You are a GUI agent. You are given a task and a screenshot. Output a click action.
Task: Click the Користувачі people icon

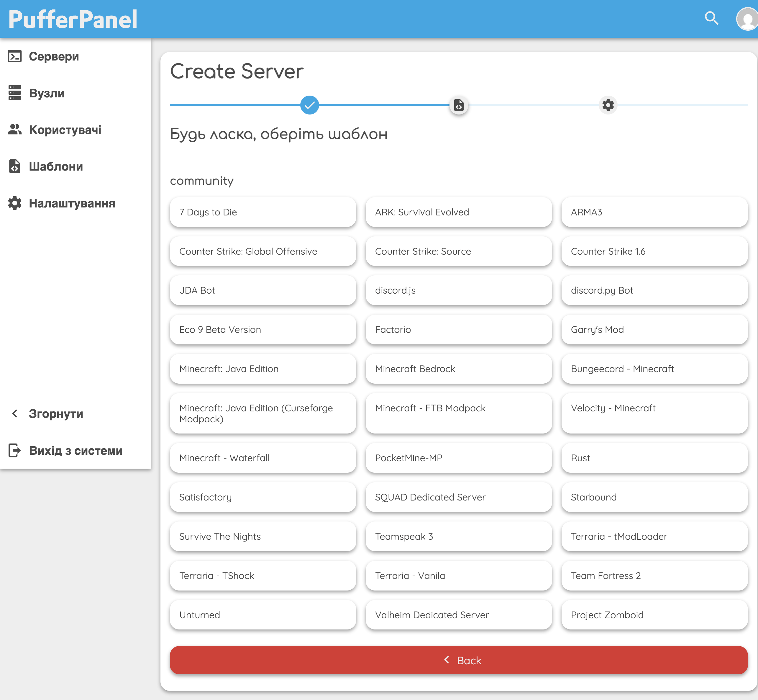15,130
